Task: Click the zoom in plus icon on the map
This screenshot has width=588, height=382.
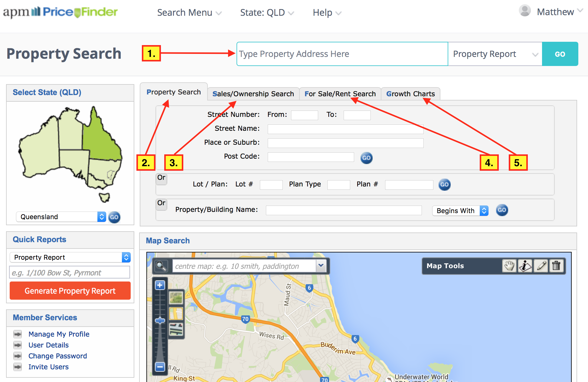Action: pyautogui.click(x=160, y=285)
